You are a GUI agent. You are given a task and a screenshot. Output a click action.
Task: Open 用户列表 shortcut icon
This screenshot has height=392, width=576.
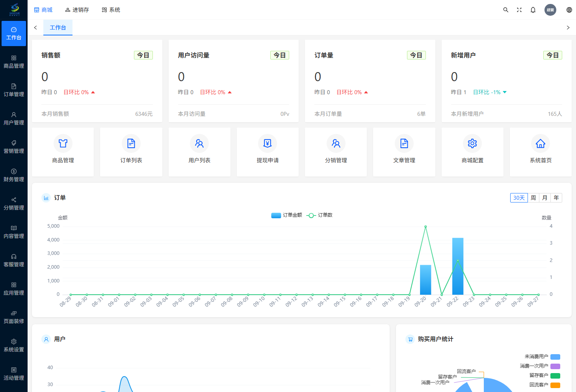(x=199, y=143)
